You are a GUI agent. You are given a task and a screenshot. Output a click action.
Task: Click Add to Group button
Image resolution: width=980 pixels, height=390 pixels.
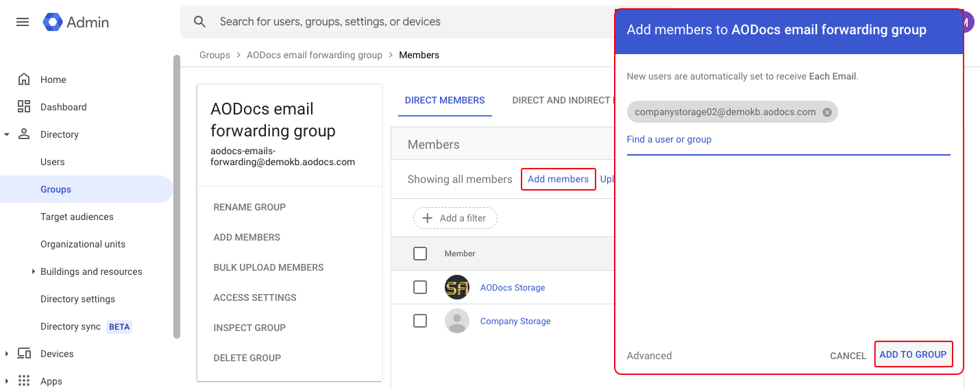pos(913,354)
